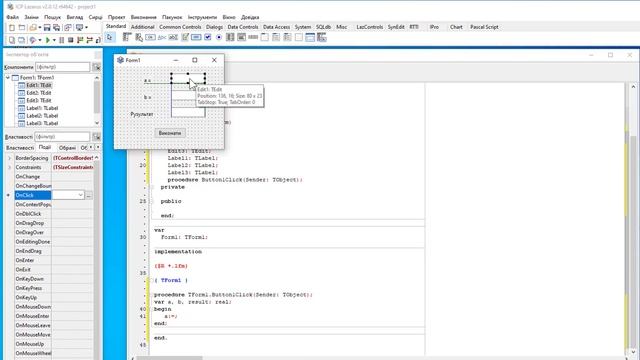Open the desktops dropdown arrow
The image size is (640, 360).
click(x=86, y=27)
